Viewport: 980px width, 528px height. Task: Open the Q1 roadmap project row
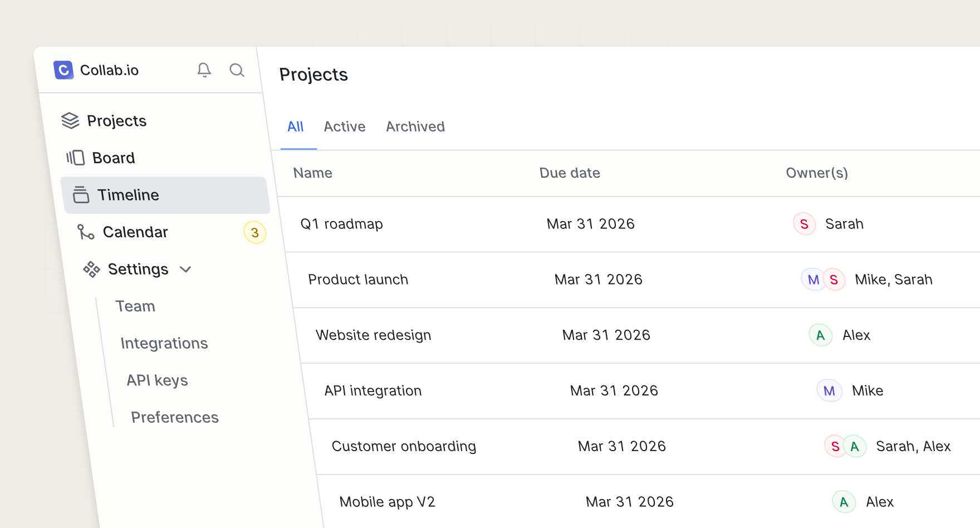342,224
